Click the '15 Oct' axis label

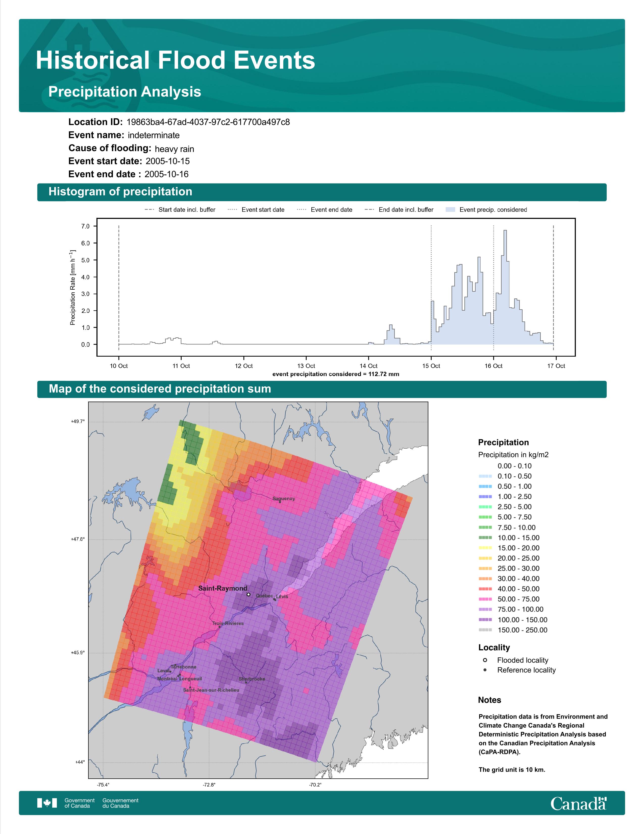click(x=431, y=366)
